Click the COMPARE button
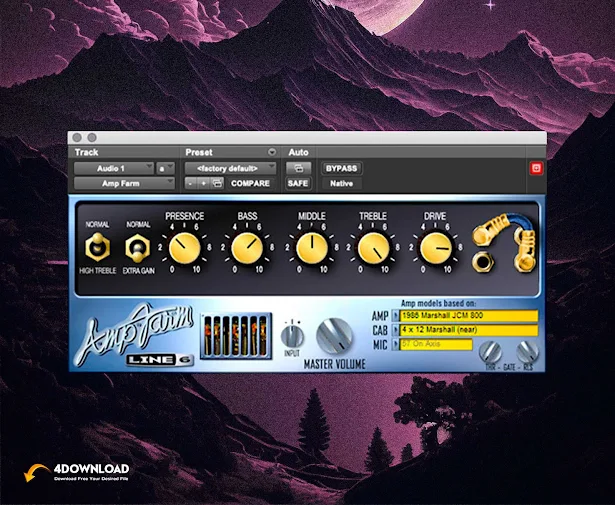 (250, 183)
